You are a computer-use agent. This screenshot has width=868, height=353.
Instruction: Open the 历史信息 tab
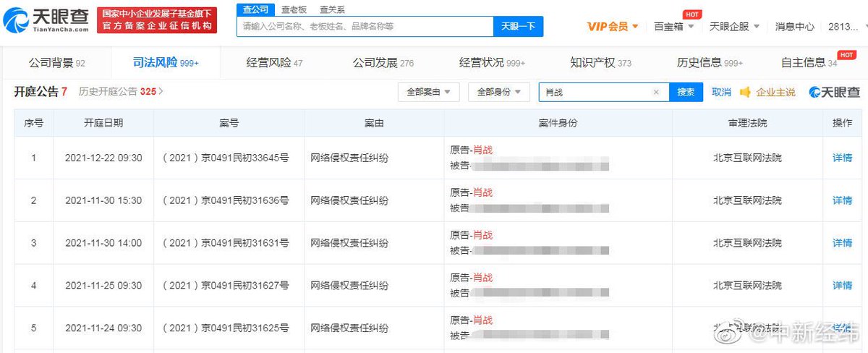point(710,63)
